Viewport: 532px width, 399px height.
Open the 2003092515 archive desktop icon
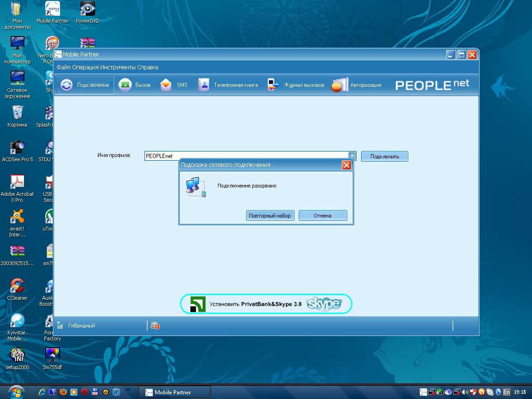(17, 255)
